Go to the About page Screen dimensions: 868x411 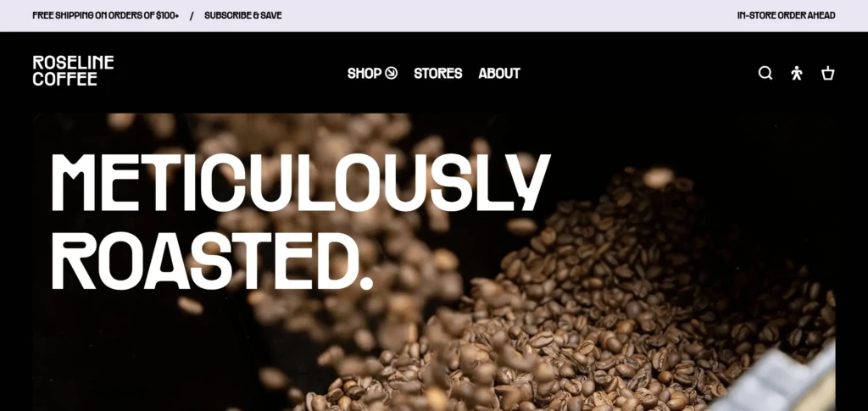(x=499, y=73)
